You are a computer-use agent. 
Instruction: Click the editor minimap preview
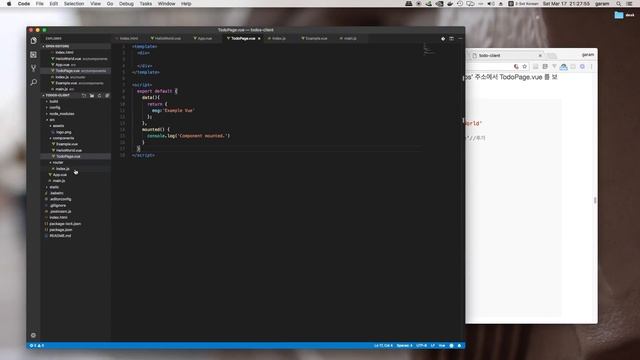click(x=429, y=49)
